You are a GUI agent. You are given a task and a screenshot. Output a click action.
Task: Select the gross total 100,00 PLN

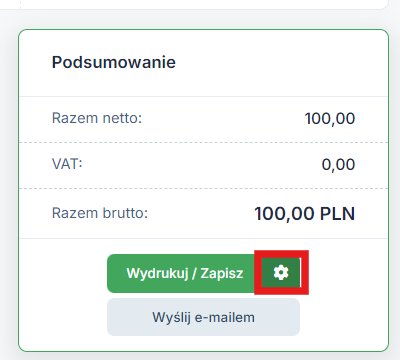point(305,214)
